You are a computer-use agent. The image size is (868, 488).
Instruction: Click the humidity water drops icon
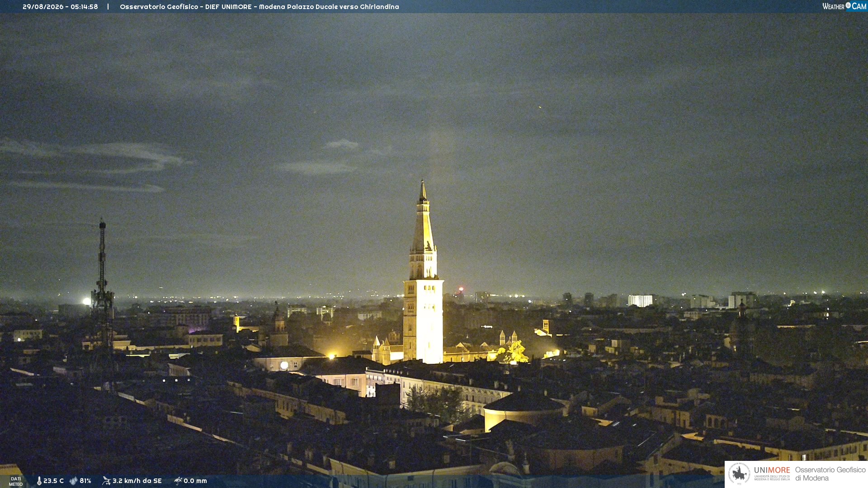pos(73,481)
